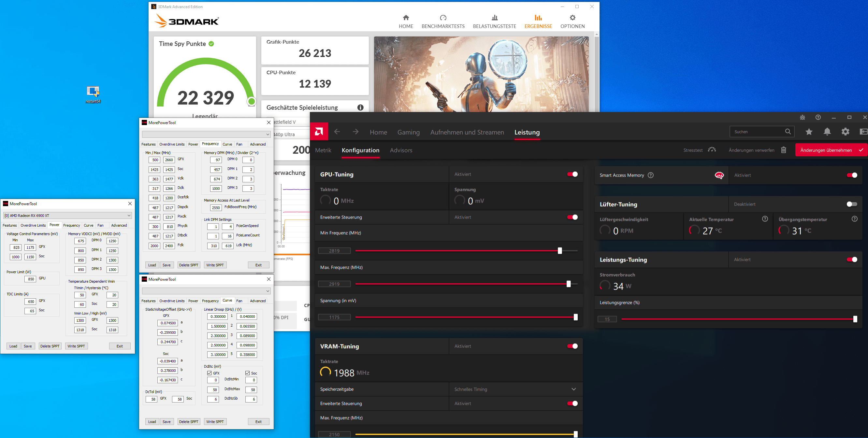Click the search magnifier in Radeon Software
868x438 pixels.
tap(788, 132)
